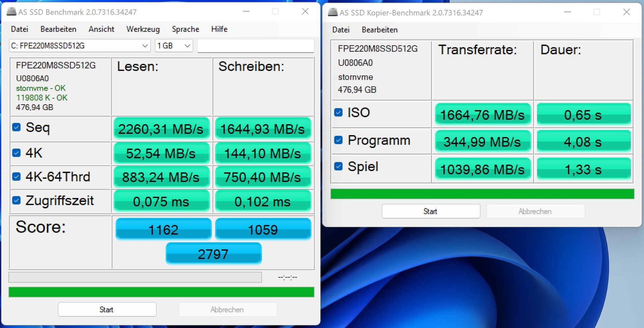Minimize the Kopier-Benchmark window
This screenshot has height=328, width=644.
pyautogui.click(x=568, y=12)
